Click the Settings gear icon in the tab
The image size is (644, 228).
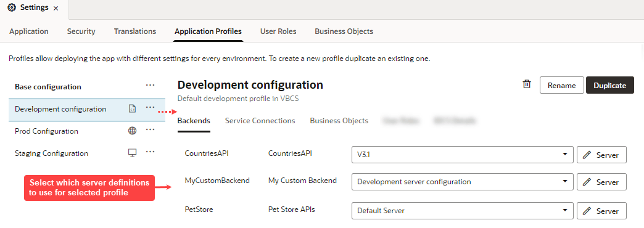click(12, 8)
